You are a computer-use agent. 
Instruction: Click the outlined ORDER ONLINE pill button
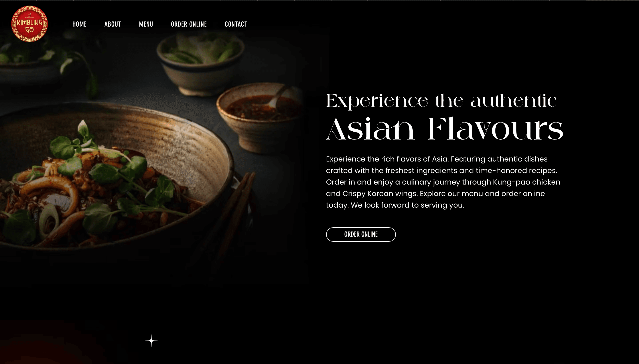[x=361, y=234]
